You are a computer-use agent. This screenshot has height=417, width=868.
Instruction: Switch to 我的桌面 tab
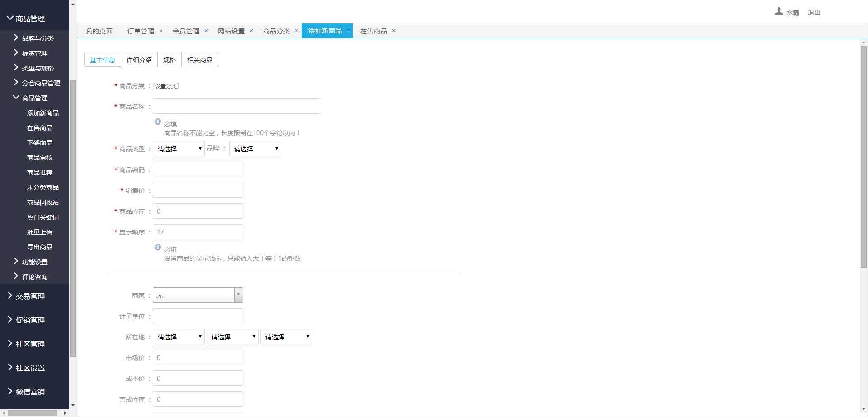coord(99,31)
